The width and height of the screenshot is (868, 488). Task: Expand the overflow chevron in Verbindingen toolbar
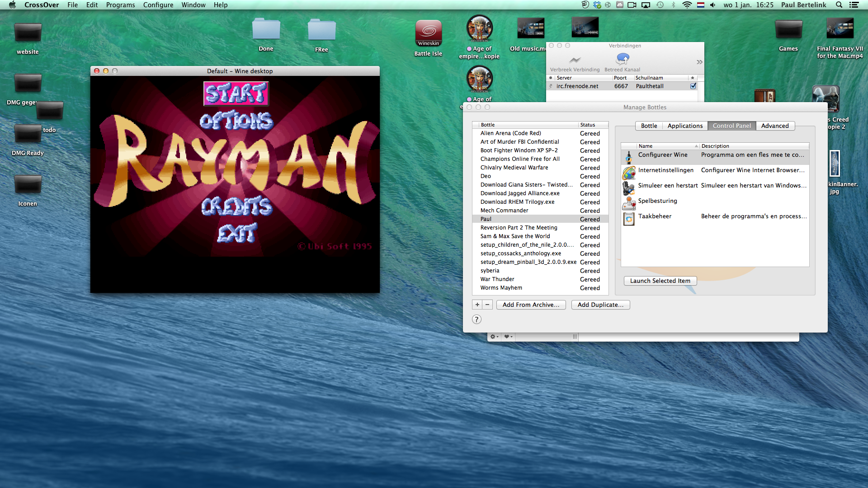(x=699, y=62)
